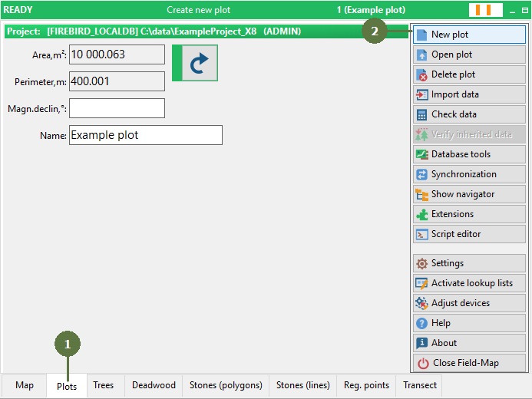Viewport: 532px width, 399px height.
Task: Click the Adjust devices icon
Action: pyautogui.click(x=421, y=303)
